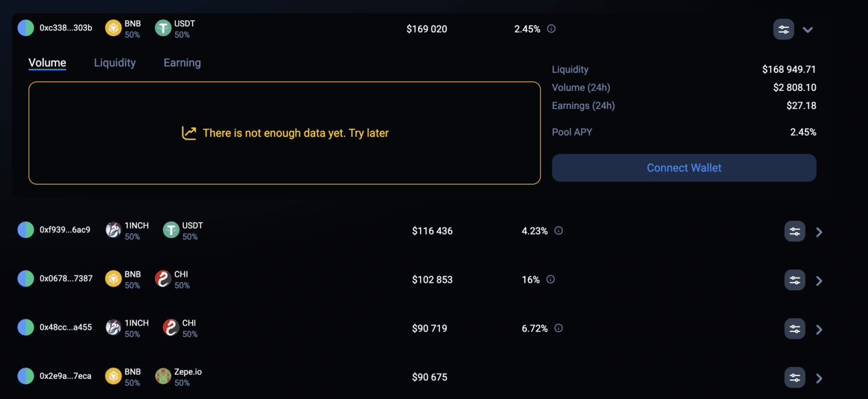Image resolution: width=868 pixels, height=399 pixels.
Task: Click the USDT token icon beside BNB
Action: (x=162, y=27)
